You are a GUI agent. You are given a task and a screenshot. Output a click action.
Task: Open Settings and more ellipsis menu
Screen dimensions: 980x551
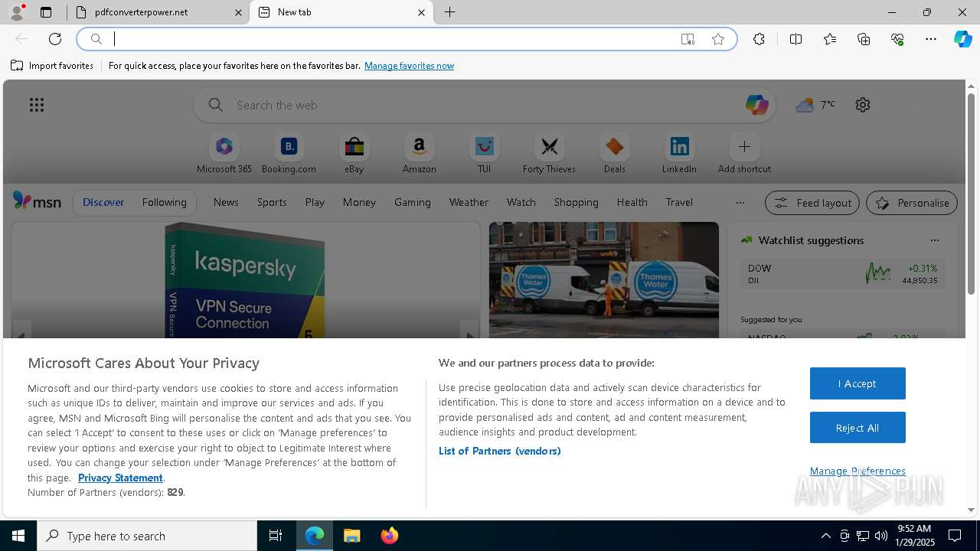(x=931, y=39)
